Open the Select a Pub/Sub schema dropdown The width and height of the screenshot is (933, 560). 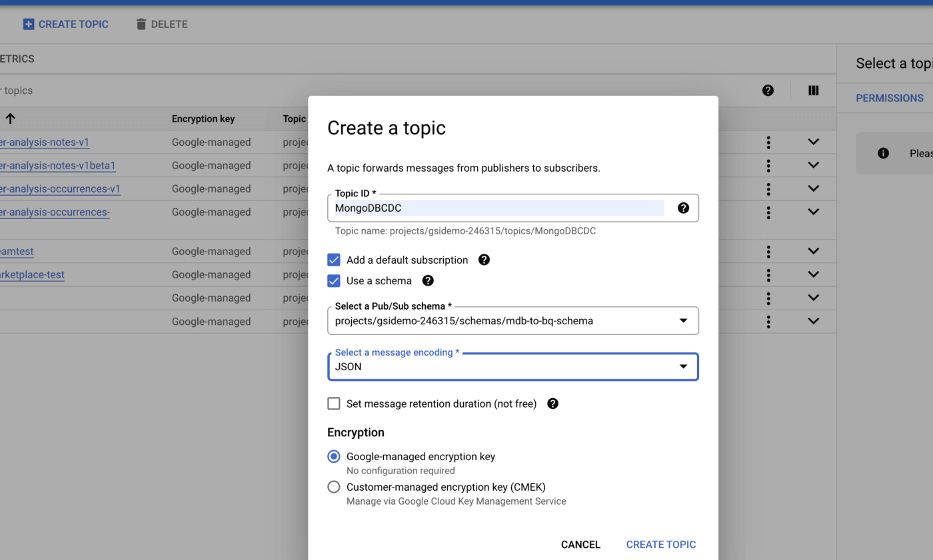coord(512,321)
